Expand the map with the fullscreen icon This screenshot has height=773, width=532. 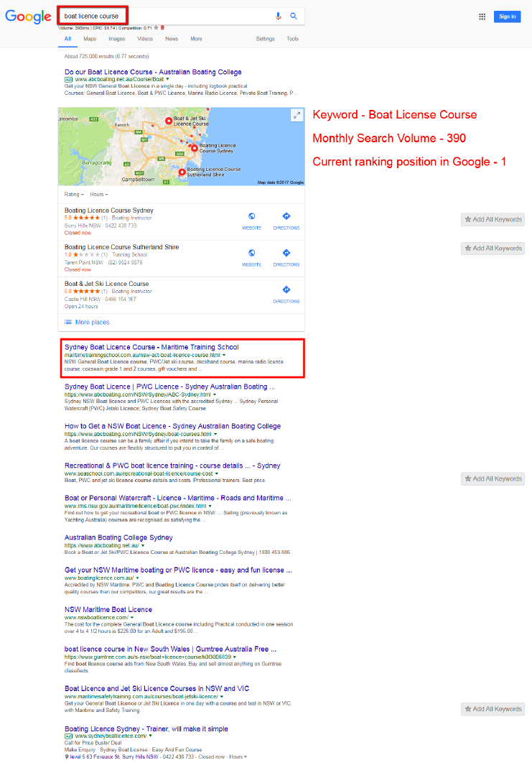coord(297,116)
